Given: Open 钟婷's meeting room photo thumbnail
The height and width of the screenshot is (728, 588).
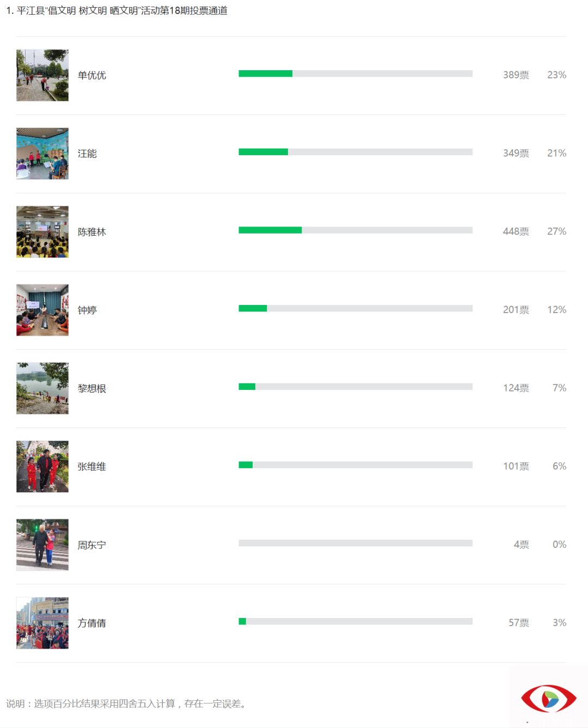Looking at the screenshot, I should pos(42,310).
